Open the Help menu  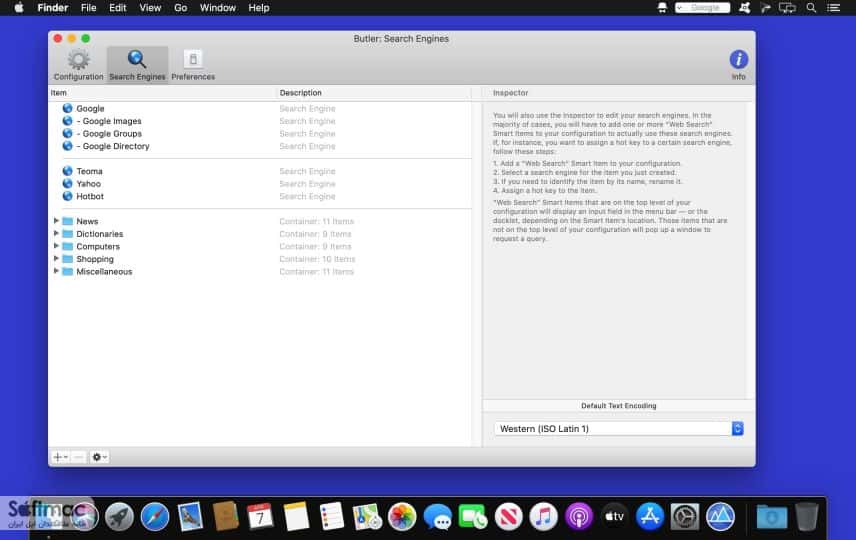259,8
